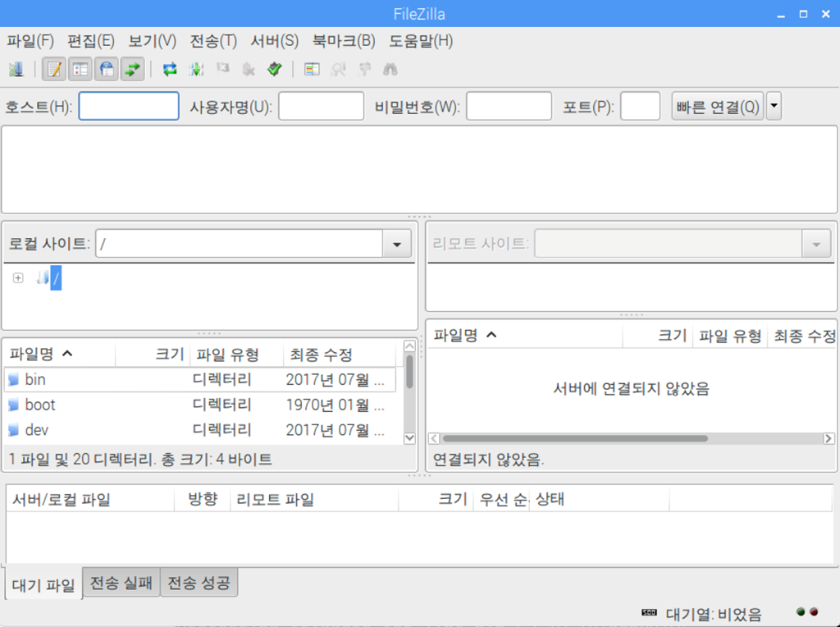Focus the 호스트(H) input field
This screenshot has height=627, width=840.
129,106
